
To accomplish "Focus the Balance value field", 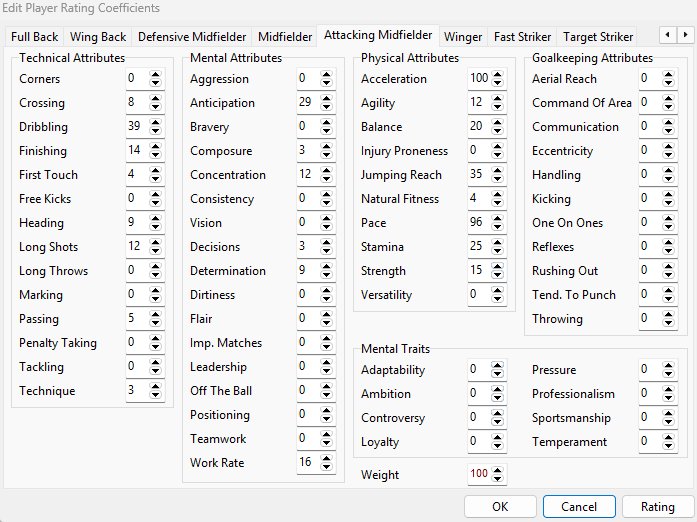I will tap(476, 127).
